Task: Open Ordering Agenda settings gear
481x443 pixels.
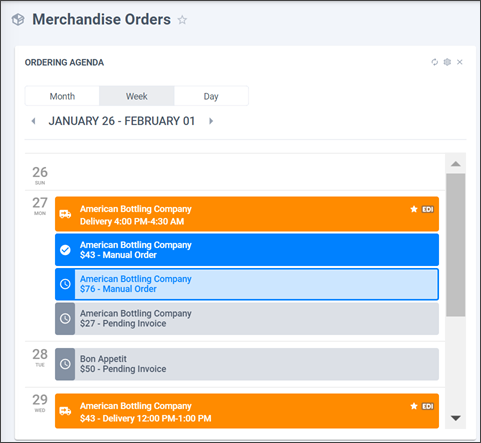Action: 447,62
